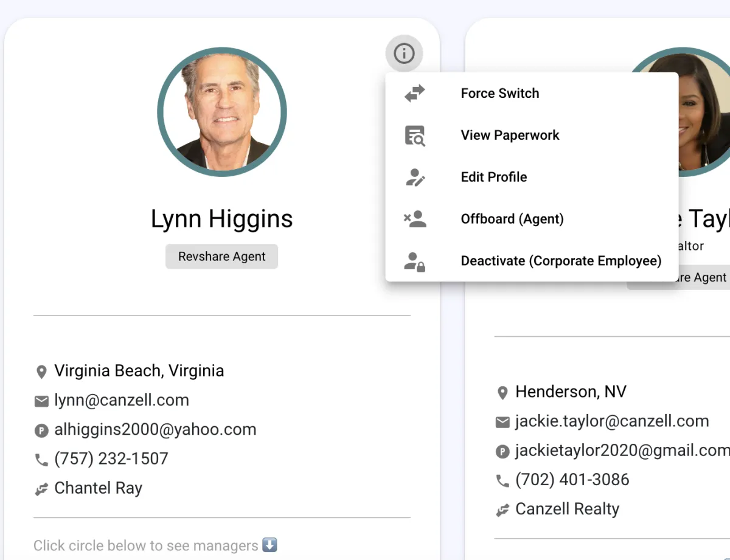This screenshot has width=730, height=560.
Task: Click Henderson, NV location text
Action: click(571, 392)
